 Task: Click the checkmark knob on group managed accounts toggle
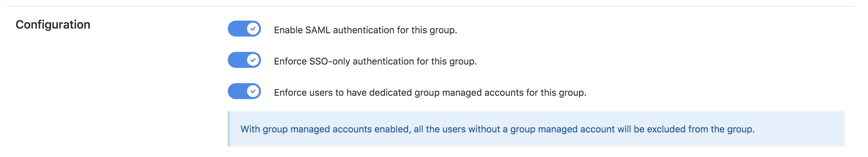253,91
